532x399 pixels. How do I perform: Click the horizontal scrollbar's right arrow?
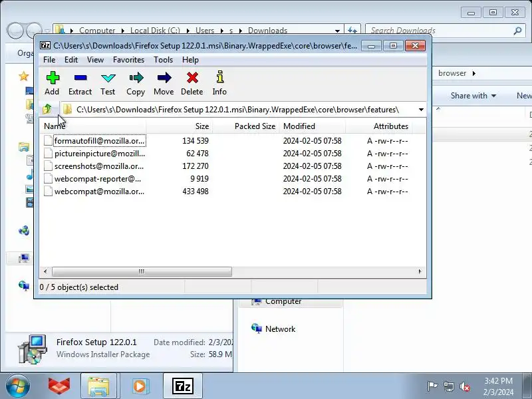tap(420, 271)
